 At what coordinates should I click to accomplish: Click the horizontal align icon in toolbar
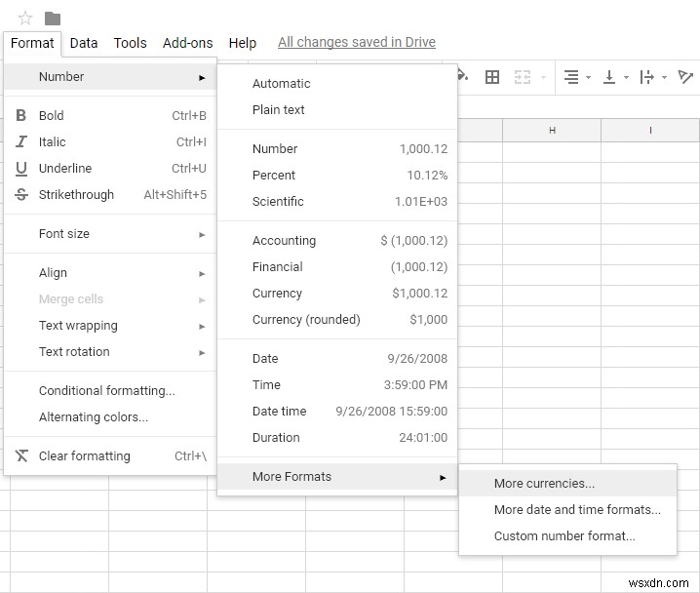coord(571,77)
